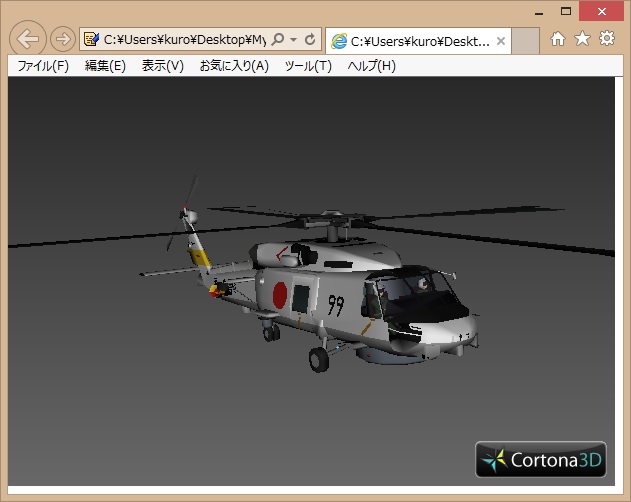Close the current browser tab
Screen dimensions: 631x502
501,41
